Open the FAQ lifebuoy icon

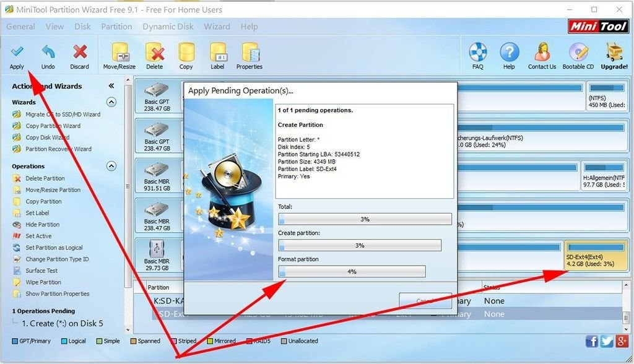[478, 52]
